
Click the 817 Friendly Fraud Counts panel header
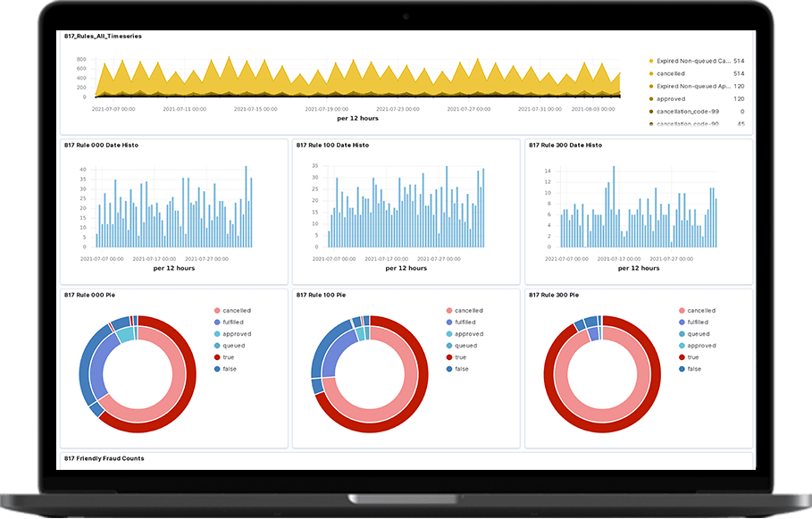pyautogui.click(x=104, y=458)
